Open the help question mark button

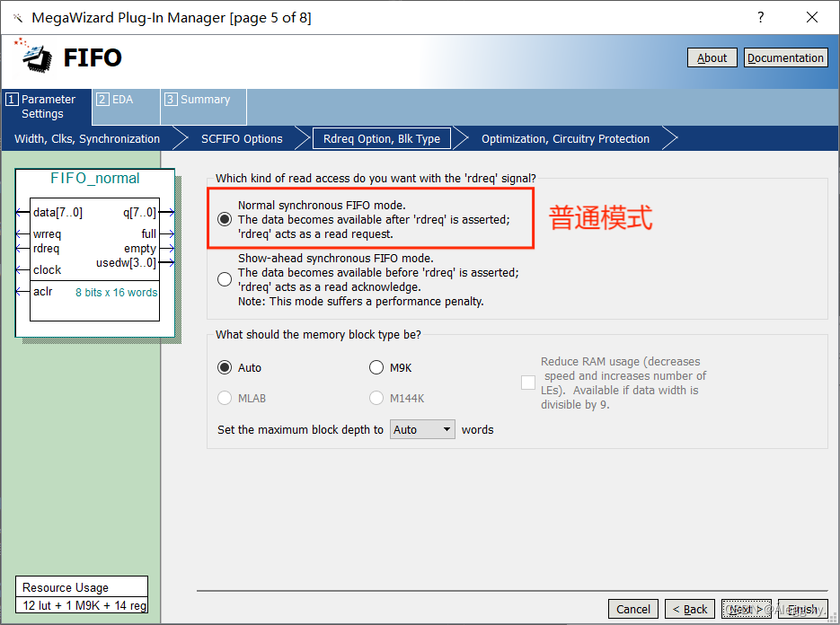[760, 18]
